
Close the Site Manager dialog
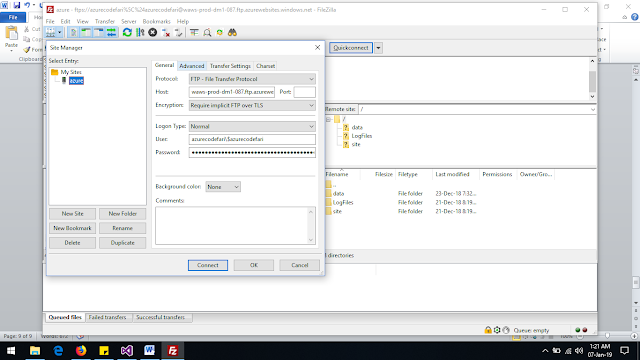coord(318,47)
